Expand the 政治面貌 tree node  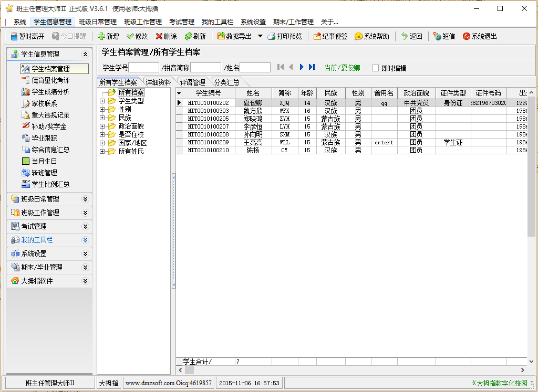(x=102, y=126)
